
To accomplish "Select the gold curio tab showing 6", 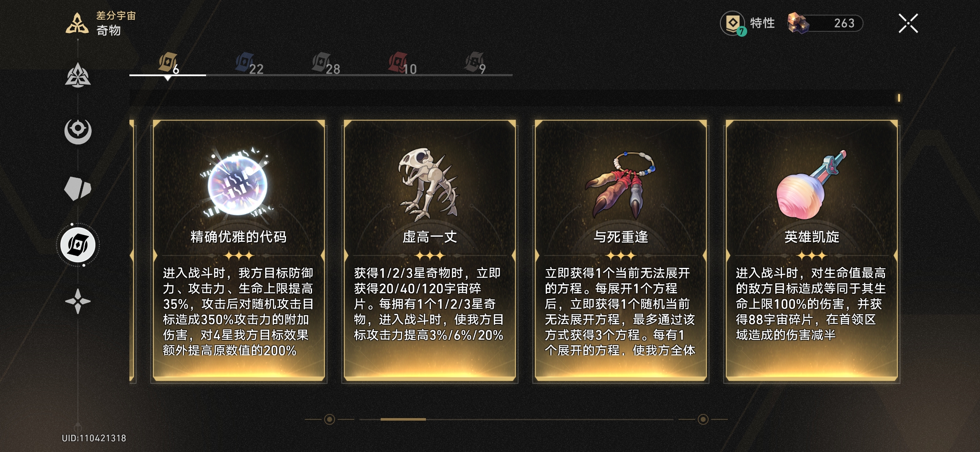I will tap(168, 64).
